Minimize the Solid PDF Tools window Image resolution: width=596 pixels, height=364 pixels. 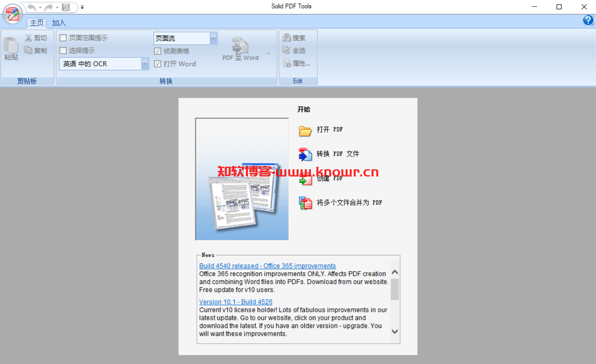534,7
